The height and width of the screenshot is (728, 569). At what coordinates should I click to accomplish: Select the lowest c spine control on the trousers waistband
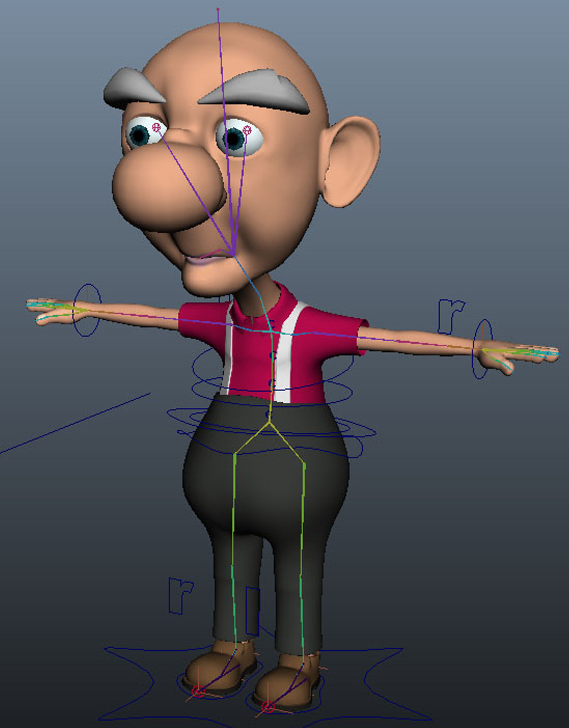(x=269, y=415)
